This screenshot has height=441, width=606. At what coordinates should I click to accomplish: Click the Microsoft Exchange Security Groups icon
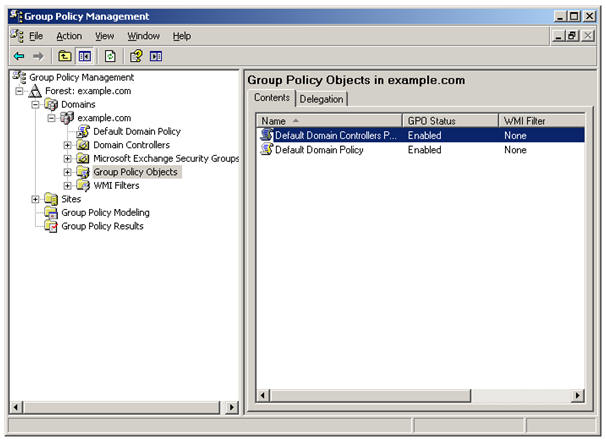pyautogui.click(x=83, y=158)
